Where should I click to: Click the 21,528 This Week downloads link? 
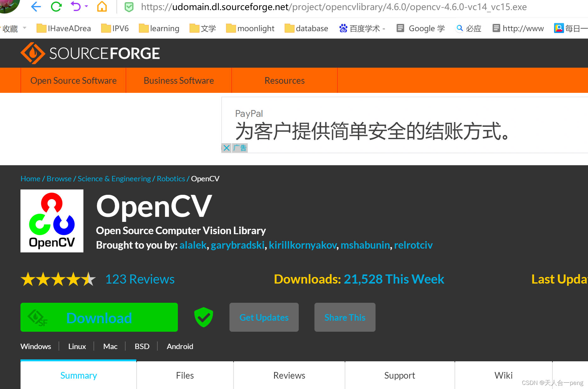coord(394,279)
